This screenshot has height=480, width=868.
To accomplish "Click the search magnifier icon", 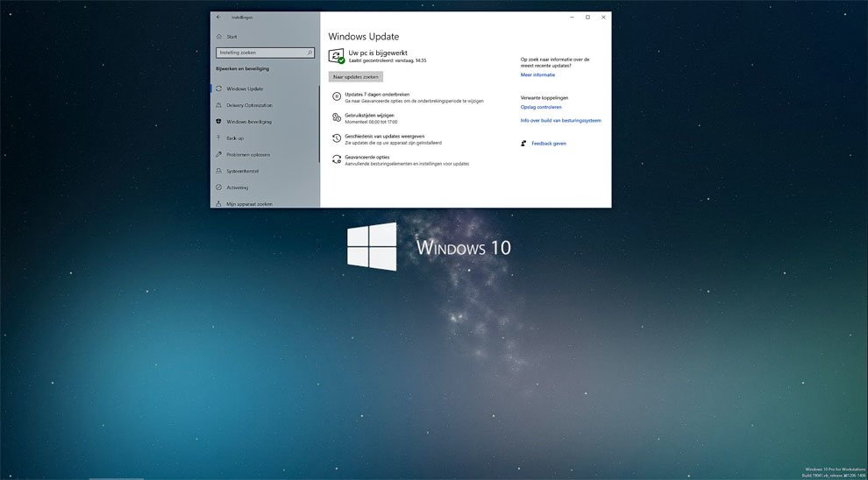I will click(310, 53).
